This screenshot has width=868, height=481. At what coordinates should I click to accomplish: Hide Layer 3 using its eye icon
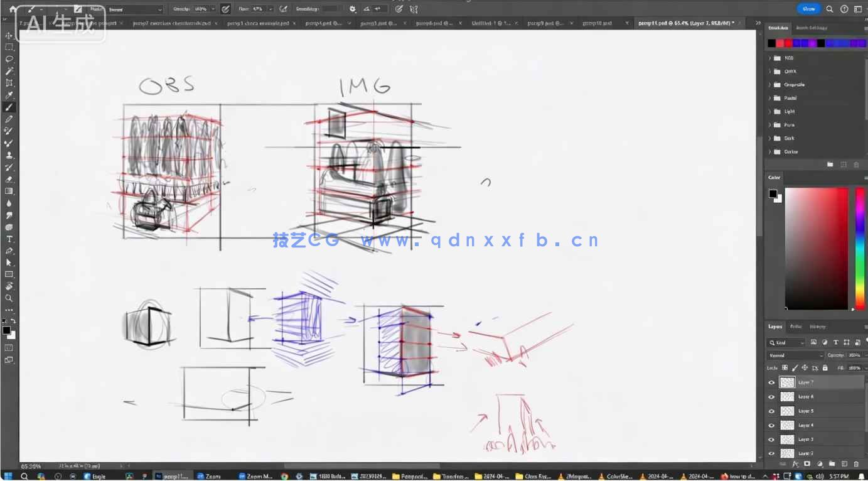tap(771, 440)
